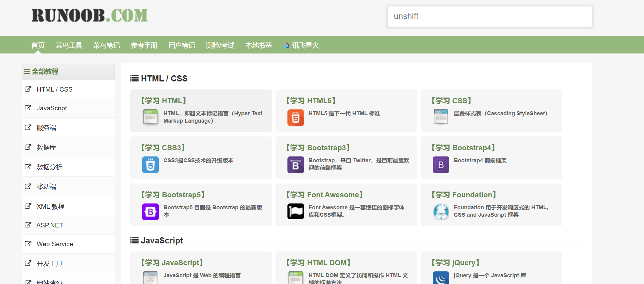The width and height of the screenshot is (644, 284).
Task: Click the 全部教程 list icon
Action: click(x=27, y=72)
